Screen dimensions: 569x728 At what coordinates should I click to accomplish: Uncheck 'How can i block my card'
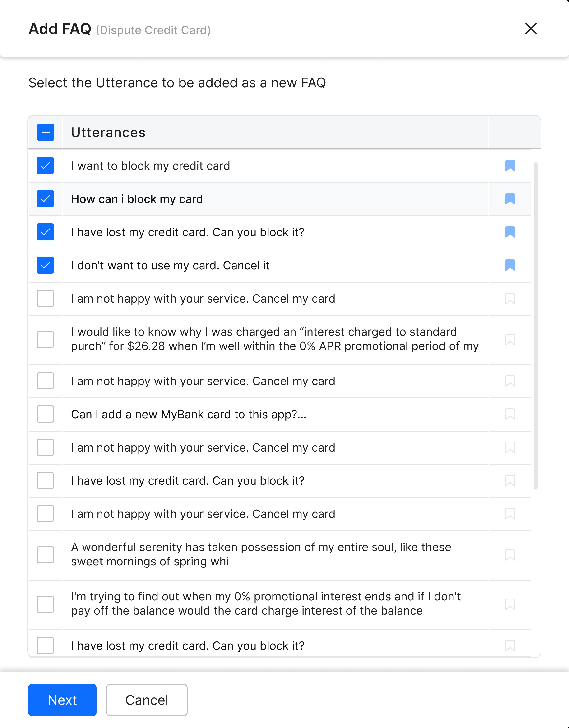[45, 199]
